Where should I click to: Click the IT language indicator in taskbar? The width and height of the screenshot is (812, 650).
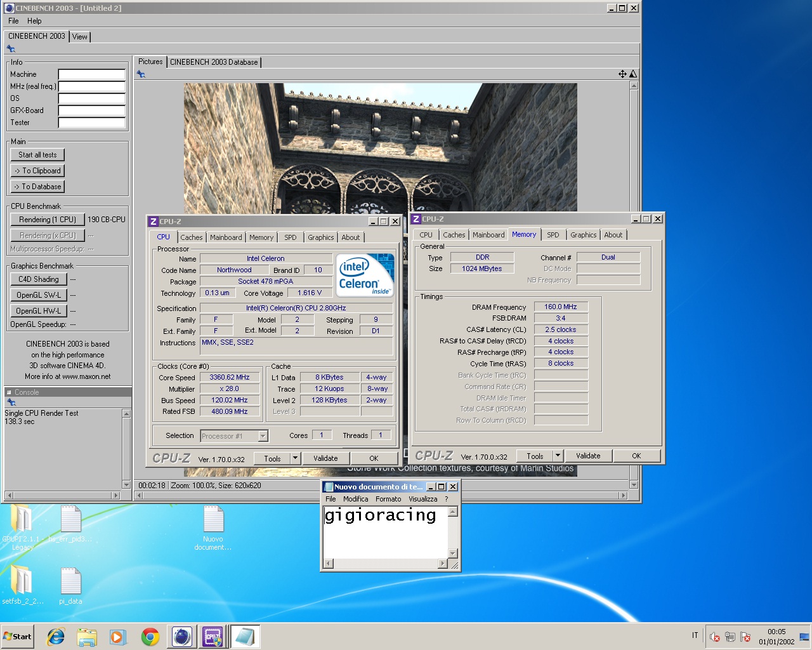pyautogui.click(x=695, y=635)
